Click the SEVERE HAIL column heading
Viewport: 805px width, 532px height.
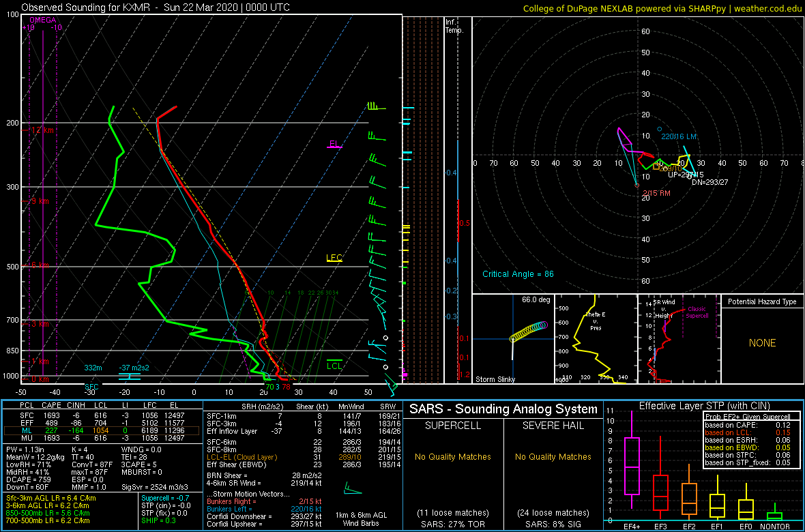tap(553, 426)
